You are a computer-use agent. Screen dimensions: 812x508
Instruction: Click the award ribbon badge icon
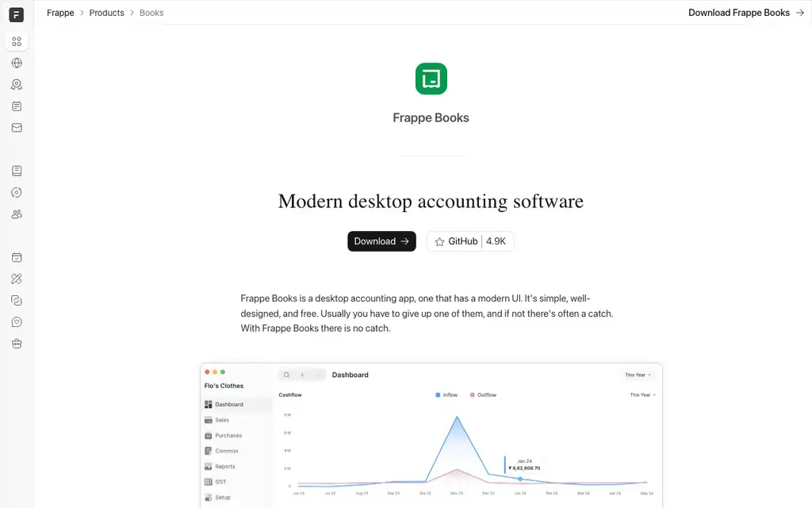pyautogui.click(x=17, y=84)
